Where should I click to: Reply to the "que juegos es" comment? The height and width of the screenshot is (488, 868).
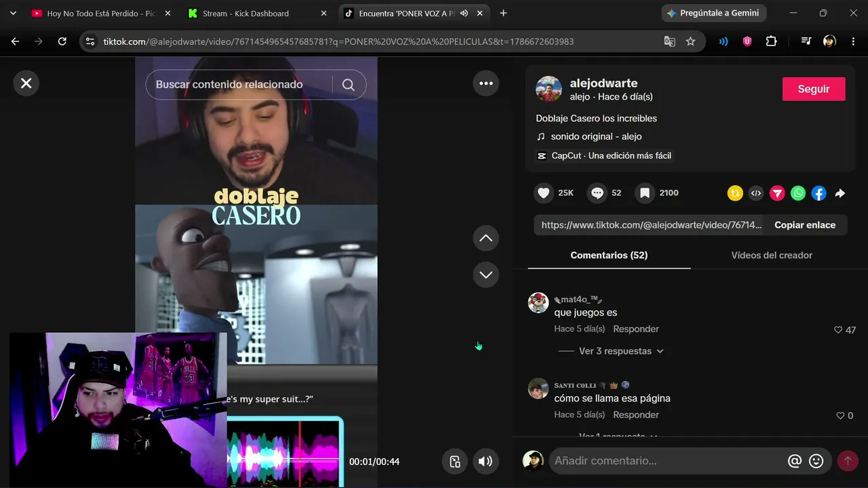click(636, 329)
